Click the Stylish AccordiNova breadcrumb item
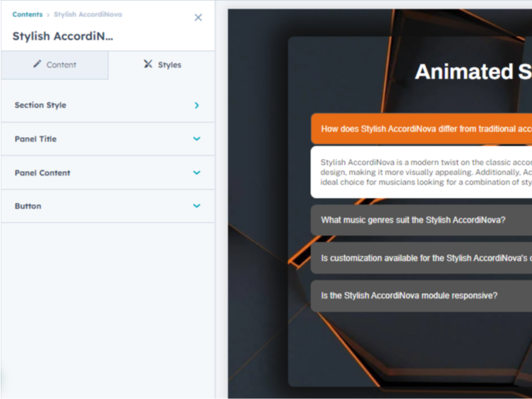The image size is (532, 399). 88,14
